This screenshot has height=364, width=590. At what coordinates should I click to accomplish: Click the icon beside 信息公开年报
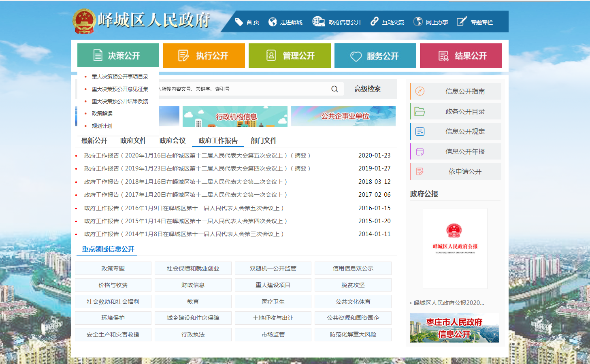click(420, 151)
